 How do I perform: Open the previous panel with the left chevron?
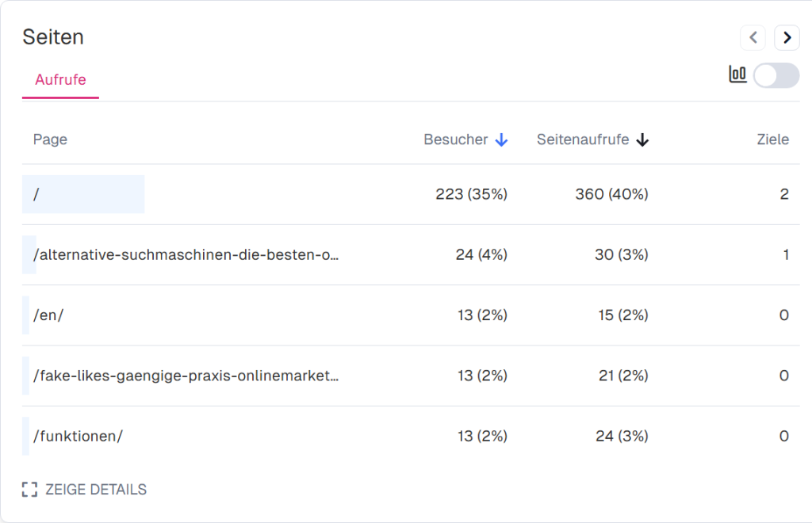tap(753, 37)
